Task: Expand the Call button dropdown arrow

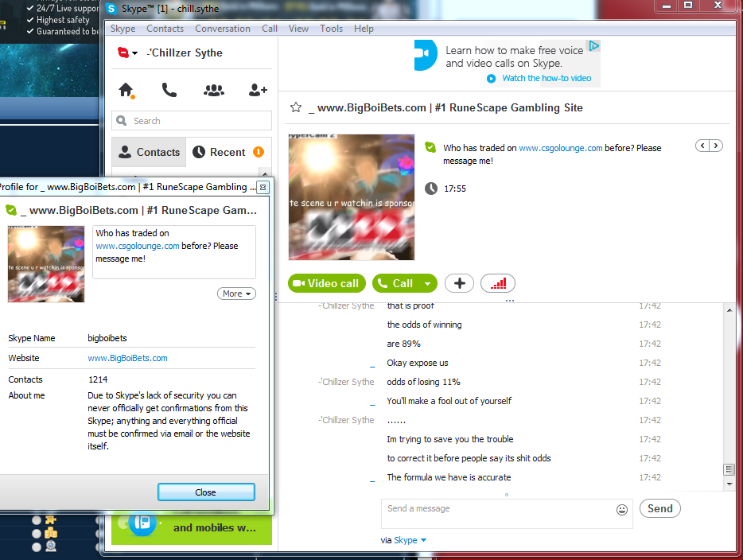Action: click(427, 284)
